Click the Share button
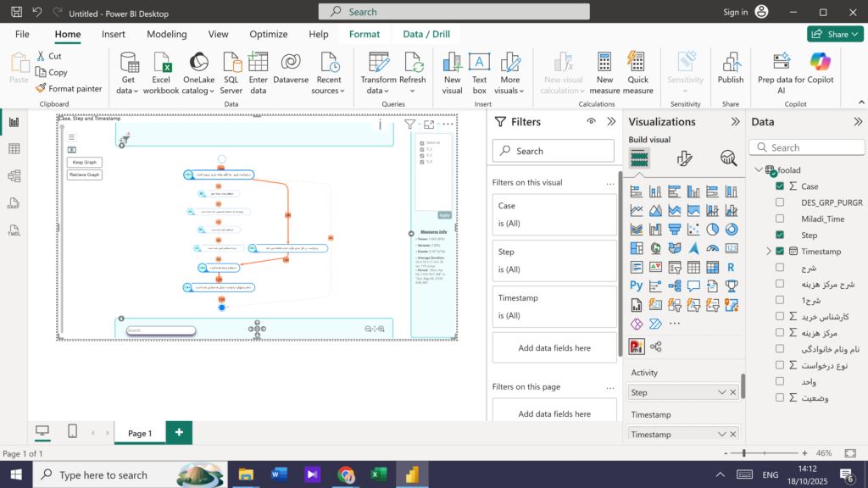 point(835,35)
